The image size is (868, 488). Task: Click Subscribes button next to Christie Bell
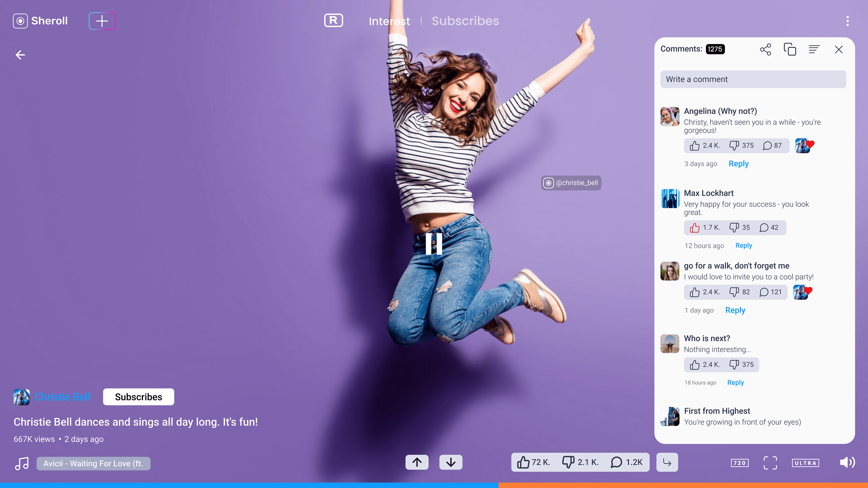click(139, 397)
